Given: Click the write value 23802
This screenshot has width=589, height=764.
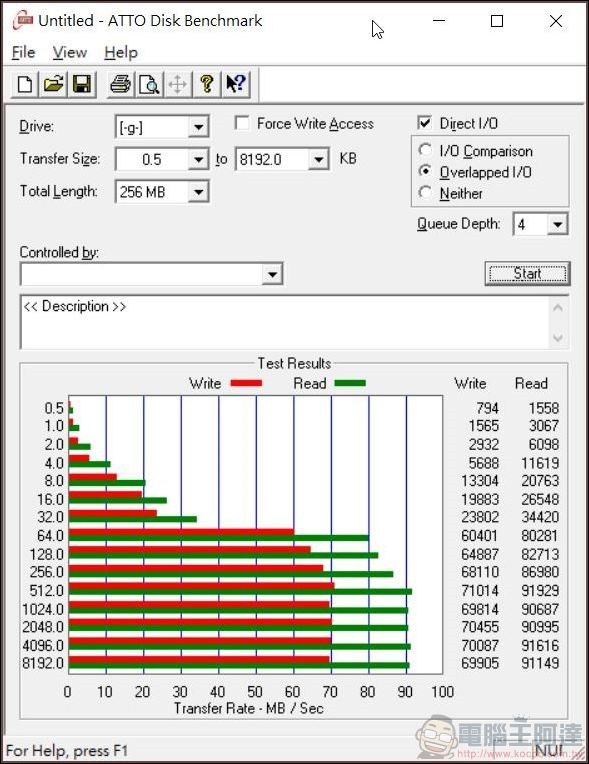Looking at the screenshot, I should [480, 517].
